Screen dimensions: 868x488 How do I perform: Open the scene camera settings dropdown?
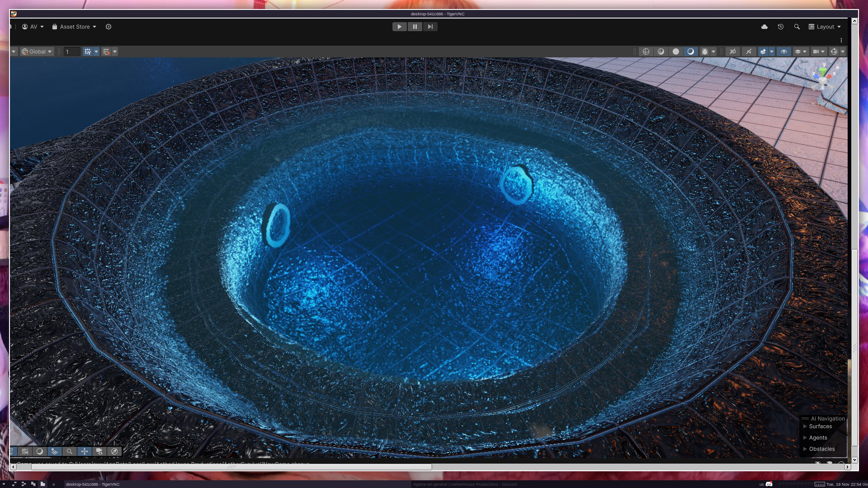(818, 52)
